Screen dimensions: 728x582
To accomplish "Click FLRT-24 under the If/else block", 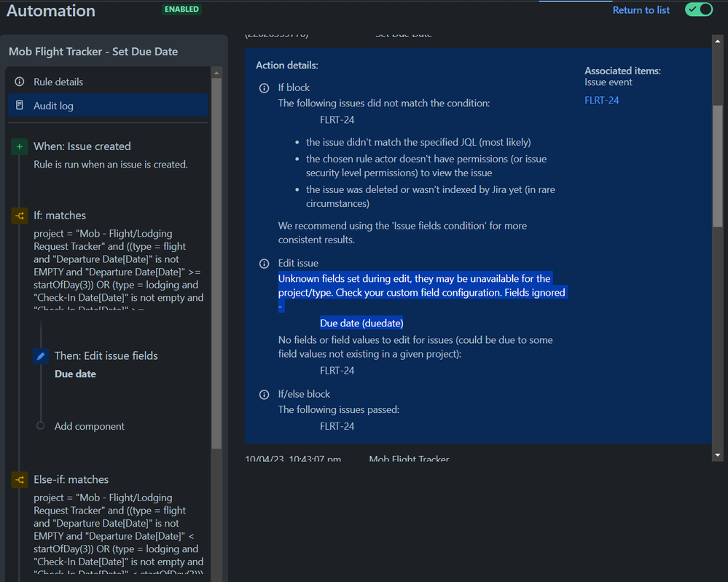I will (337, 426).
